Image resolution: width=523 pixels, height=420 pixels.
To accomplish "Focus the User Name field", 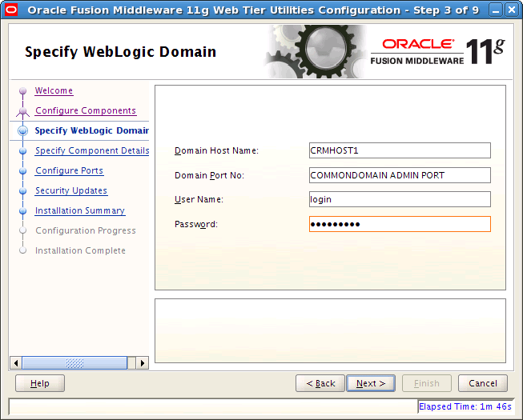I will (x=400, y=199).
